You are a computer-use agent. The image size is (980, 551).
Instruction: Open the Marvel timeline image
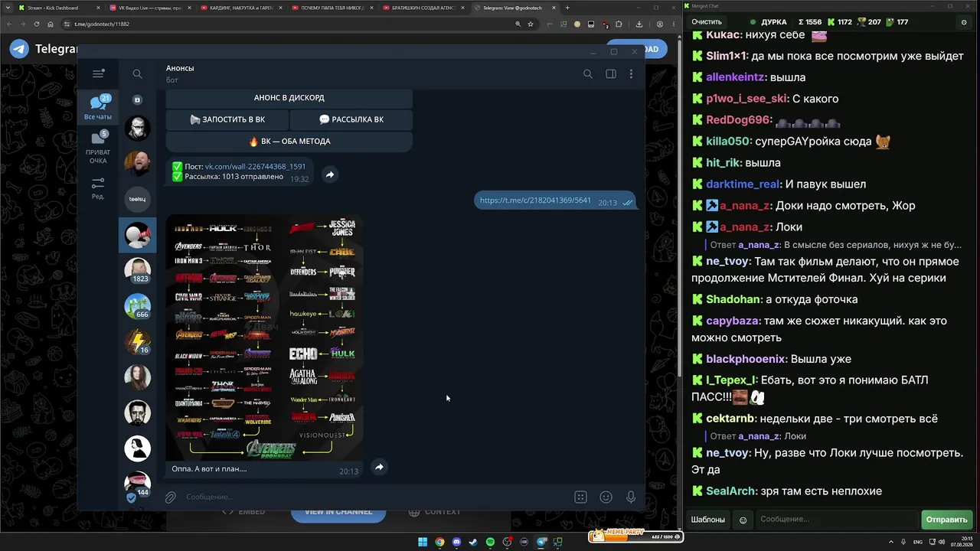point(265,338)
